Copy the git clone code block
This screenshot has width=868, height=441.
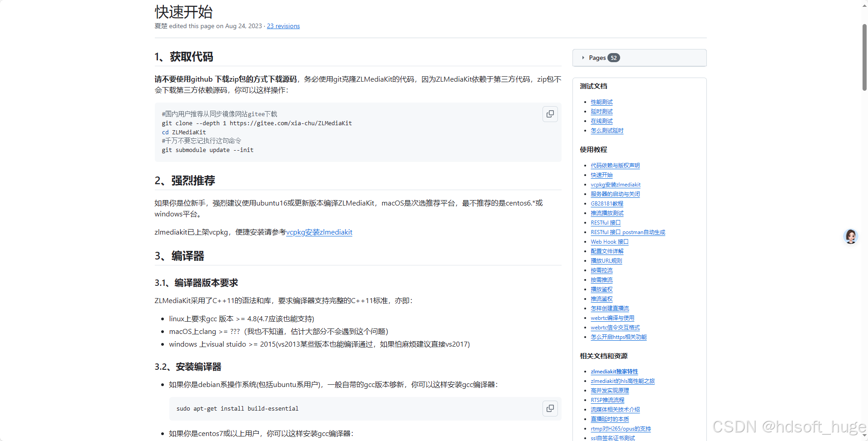point(550,114)
